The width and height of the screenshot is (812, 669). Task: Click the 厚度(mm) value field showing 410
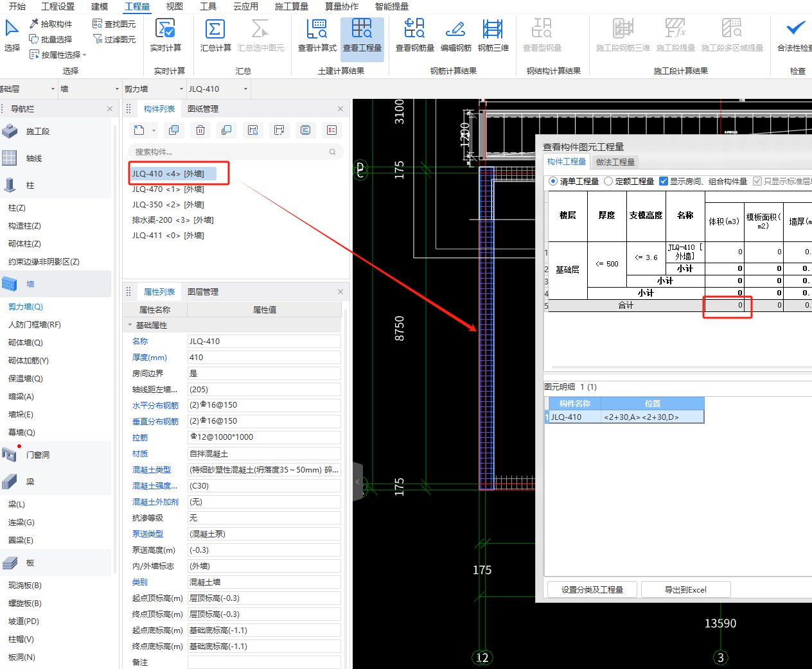pyautogui.click(x=264, y=358)
